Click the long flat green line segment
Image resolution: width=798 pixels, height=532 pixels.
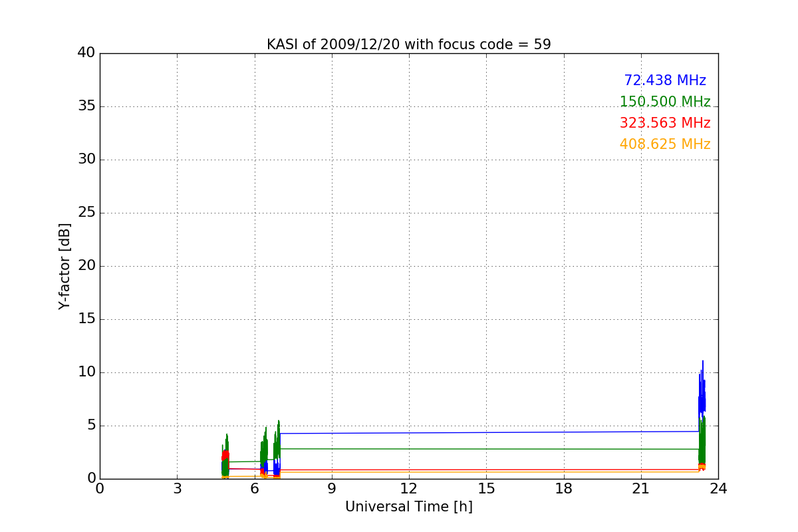point(489,449)
